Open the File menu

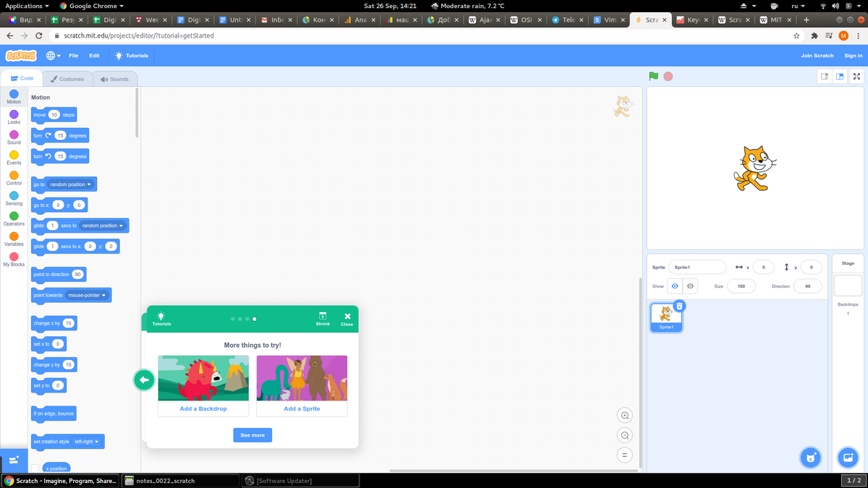tap(74, 56)
